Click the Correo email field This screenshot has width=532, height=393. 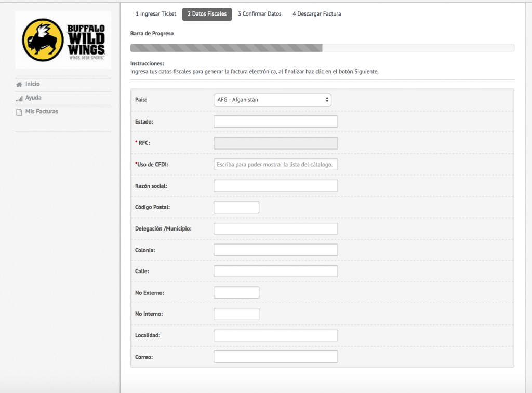click(x=276, y=357)
